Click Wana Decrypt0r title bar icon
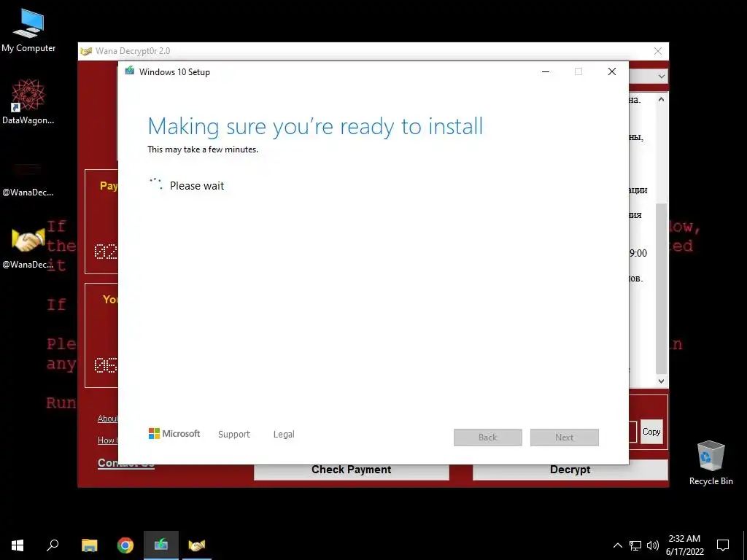Viewport: 747px width, 560px height. 86,51
